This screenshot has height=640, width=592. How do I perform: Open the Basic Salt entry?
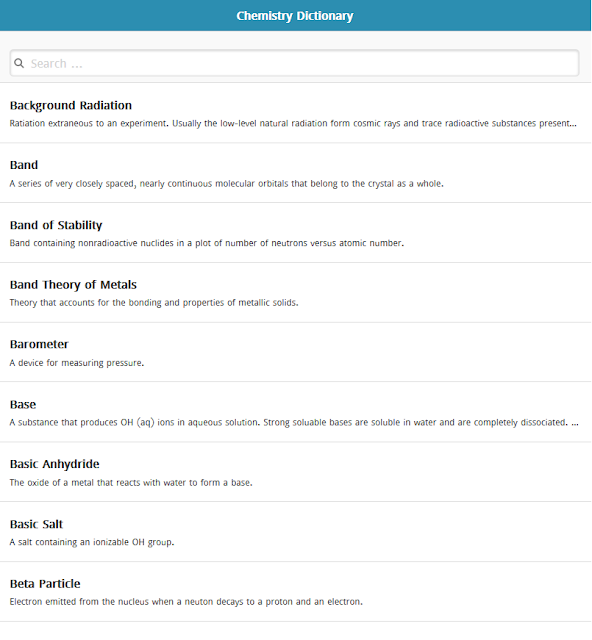(x=296, y=531)
